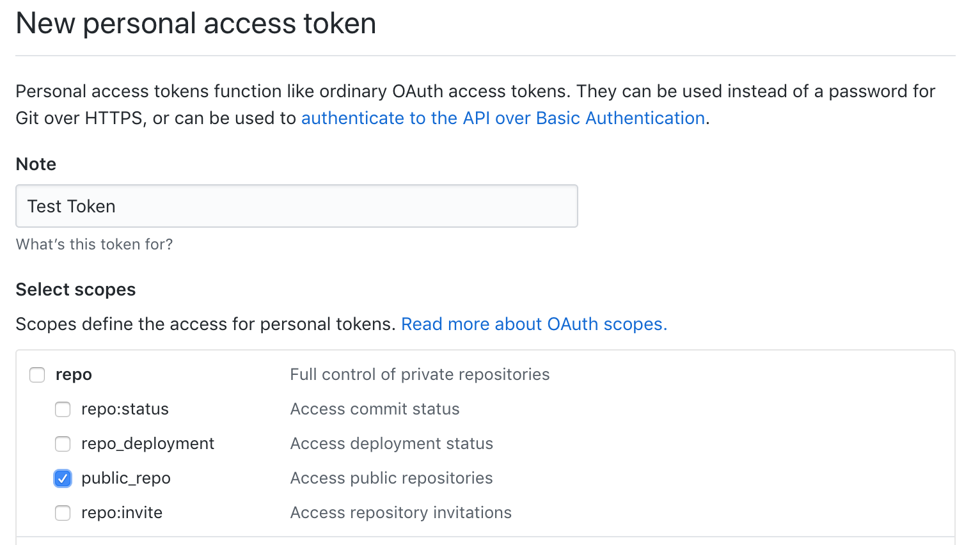The width and height of the screenshot is (980, 545).
Task: Click the bold repo scope label
Action: coord(74,375)
